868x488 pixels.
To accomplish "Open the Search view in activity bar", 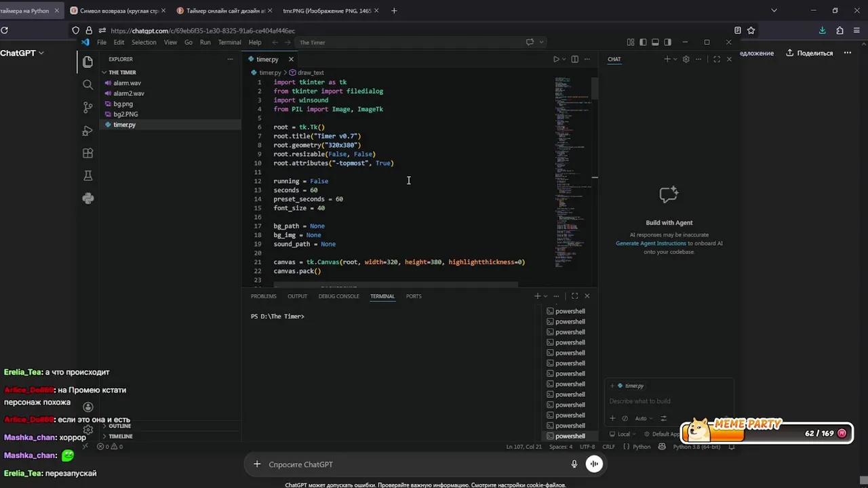I will click(87, 85).
